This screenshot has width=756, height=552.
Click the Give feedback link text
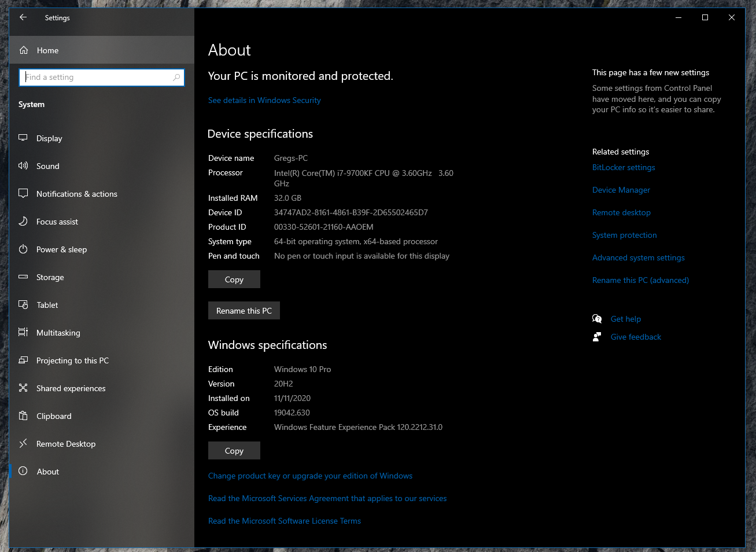(x=636, y=337)
